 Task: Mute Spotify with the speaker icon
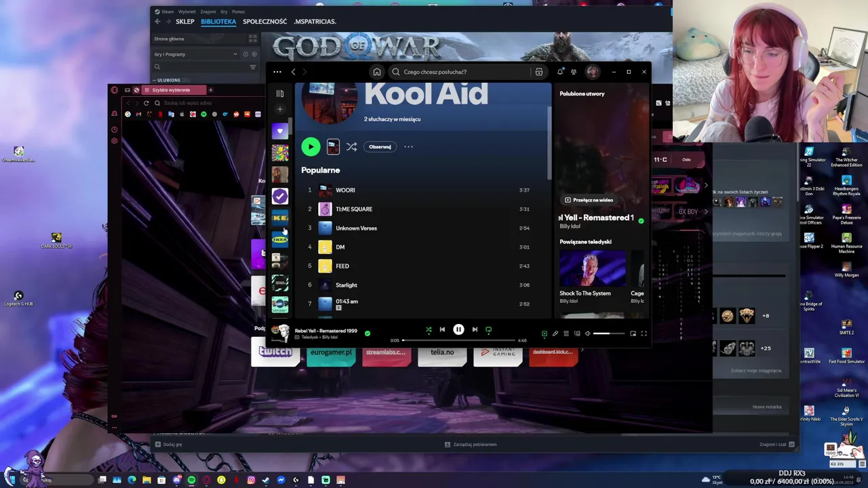pos(587,333)
